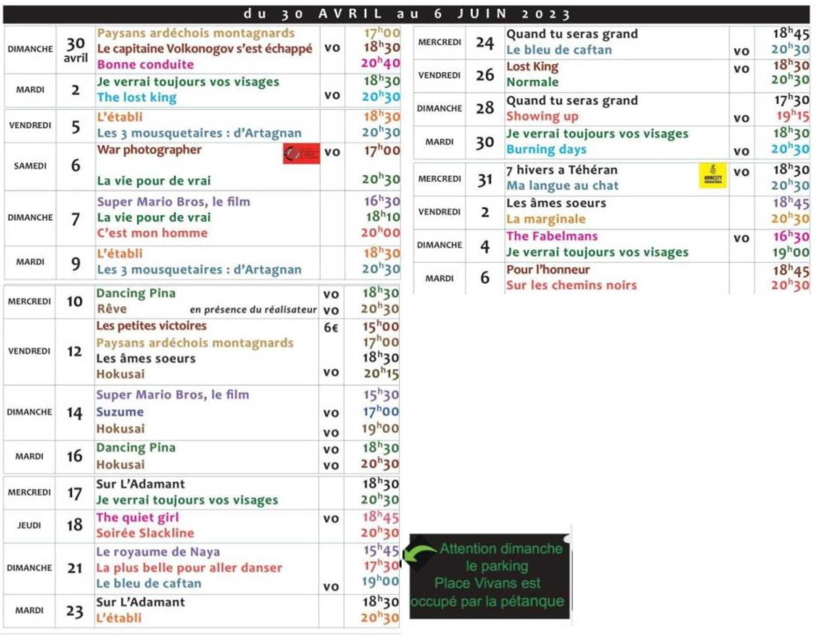Click the yellow Amnesty logo beside 7 hivers a Téhéran
The image size is (819, 644).
point(713,175)
